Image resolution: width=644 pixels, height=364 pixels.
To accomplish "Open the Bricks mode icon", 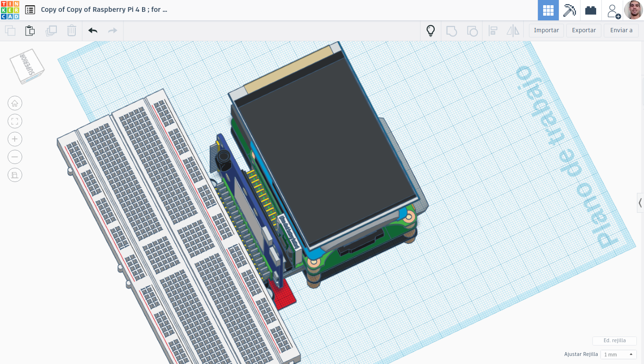I will (x=590, y=10).
